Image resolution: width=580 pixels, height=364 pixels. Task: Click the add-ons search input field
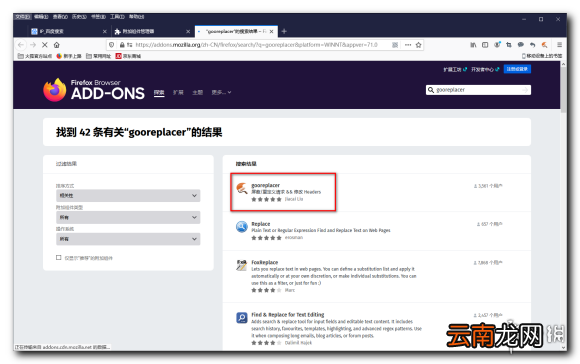(478, 90)
